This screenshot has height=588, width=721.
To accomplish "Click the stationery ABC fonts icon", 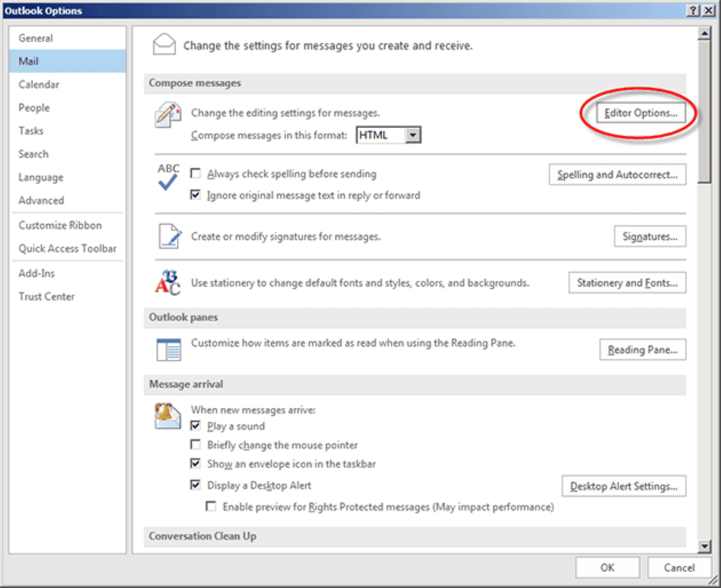I will (168, 282).
